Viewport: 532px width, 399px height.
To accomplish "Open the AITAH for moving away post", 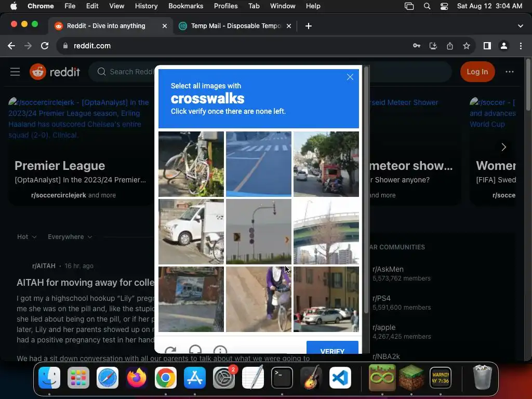I will (x=86, y=282).
